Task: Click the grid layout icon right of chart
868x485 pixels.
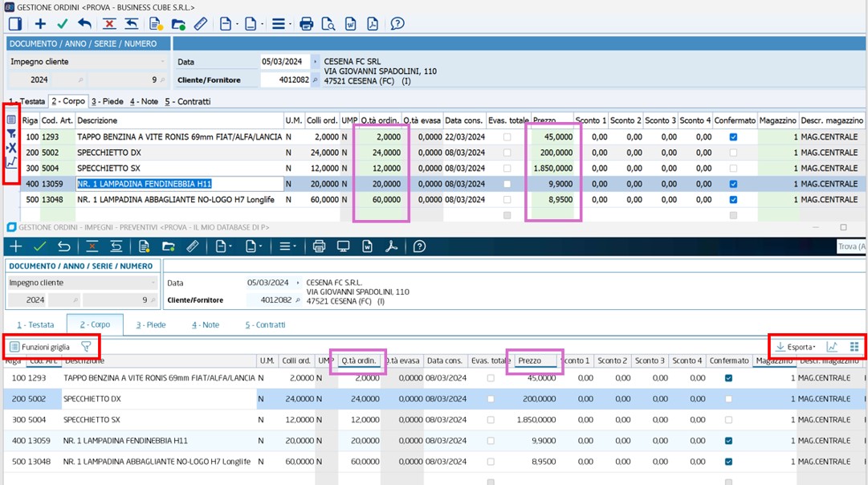Action: coord(854,347)
